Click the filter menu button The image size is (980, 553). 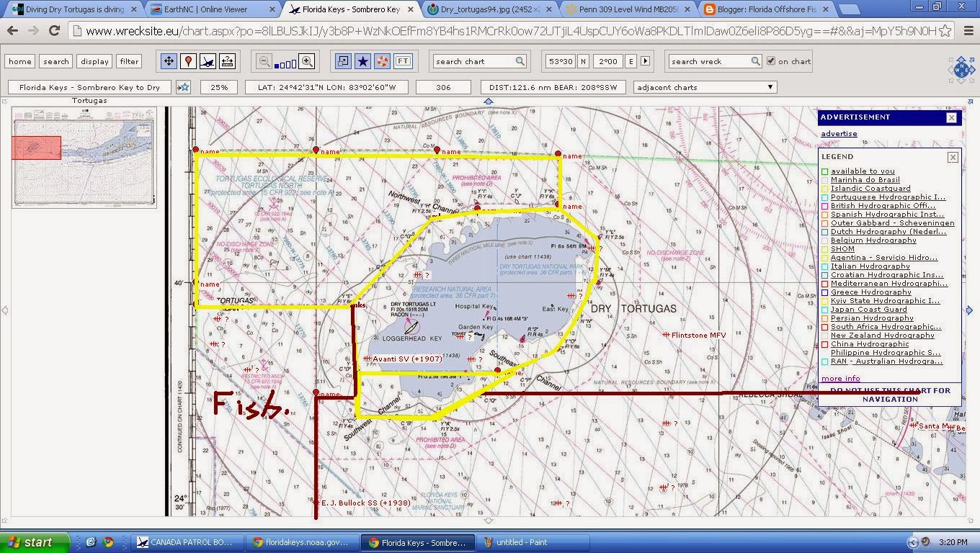tap(130, 61)
